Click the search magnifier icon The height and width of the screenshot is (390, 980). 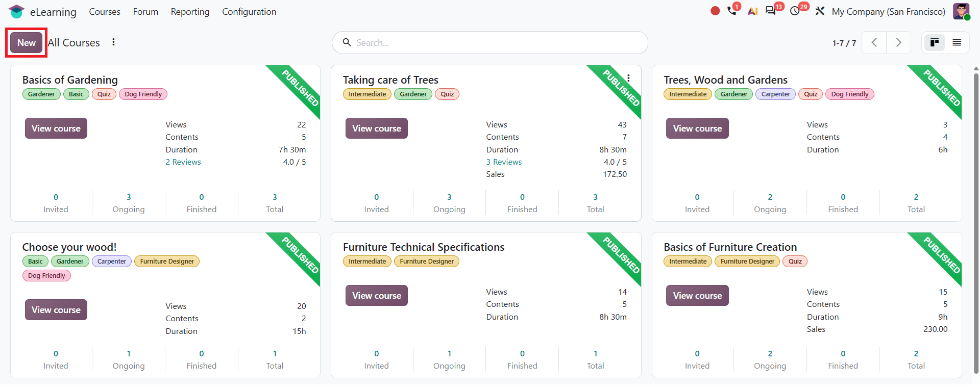(x=347, y=42)
